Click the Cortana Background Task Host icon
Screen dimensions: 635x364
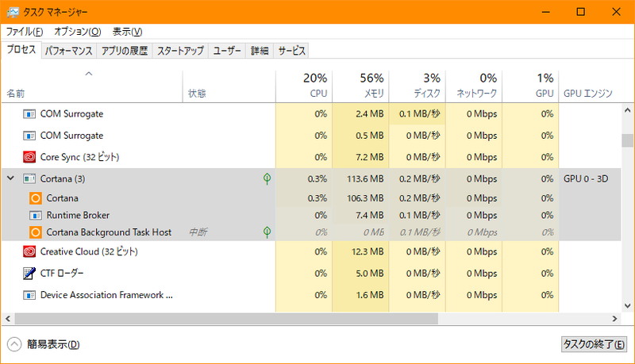click(36, 232)
